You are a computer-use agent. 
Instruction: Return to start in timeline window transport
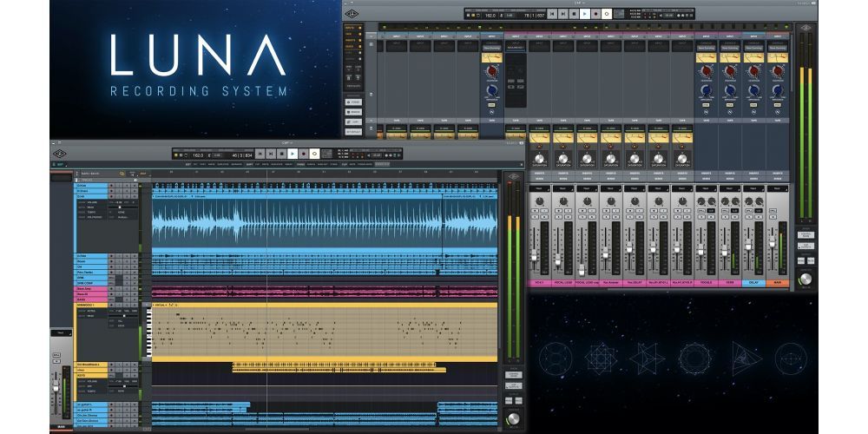pyautogui.click(x=260, y=154)
